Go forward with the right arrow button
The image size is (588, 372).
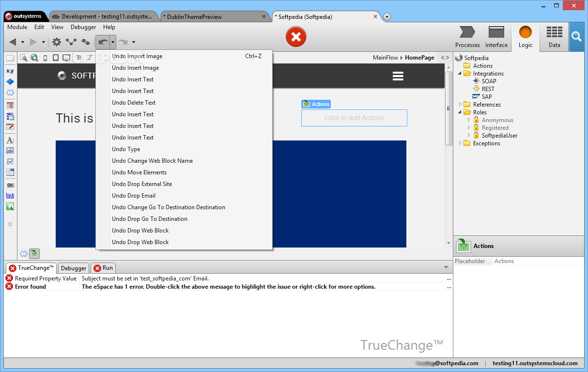coord(33,42)
